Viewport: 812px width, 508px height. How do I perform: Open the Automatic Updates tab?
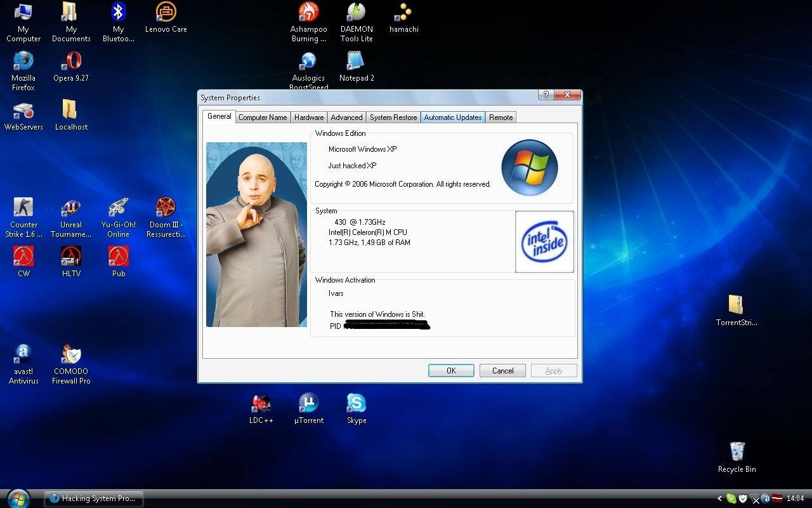(453, 117)
